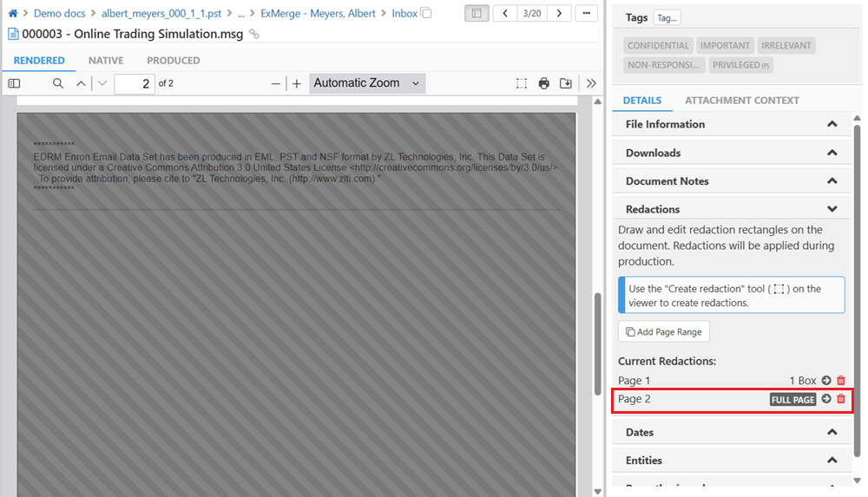
Task: Switch to the NATIVE tab
Action: [x=106, y=61]
